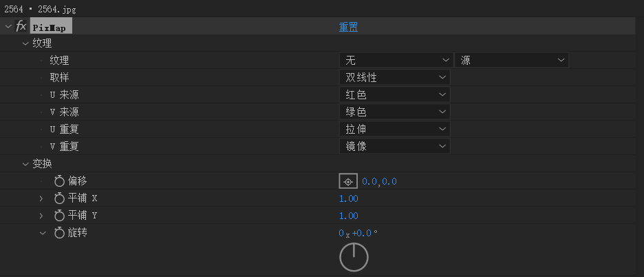Open the 取样 dropdown showing 双线性
Image resolution: width=644 pixels, height=277 pixels.
click(x=394, y=78)
